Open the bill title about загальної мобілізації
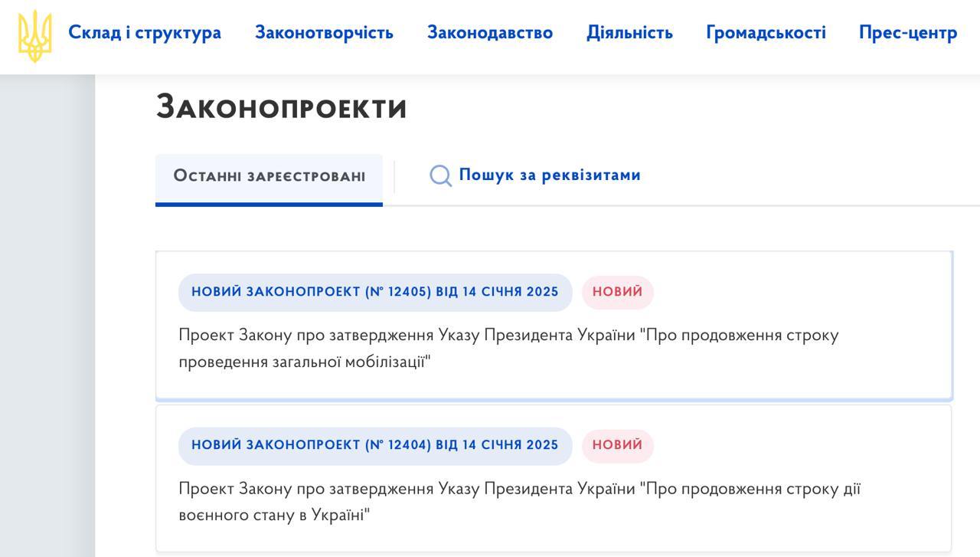 pos(508,349)
